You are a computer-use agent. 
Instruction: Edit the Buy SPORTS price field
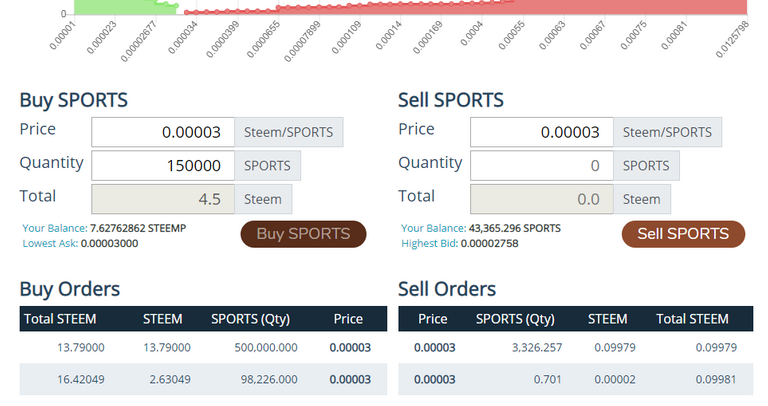163,132
